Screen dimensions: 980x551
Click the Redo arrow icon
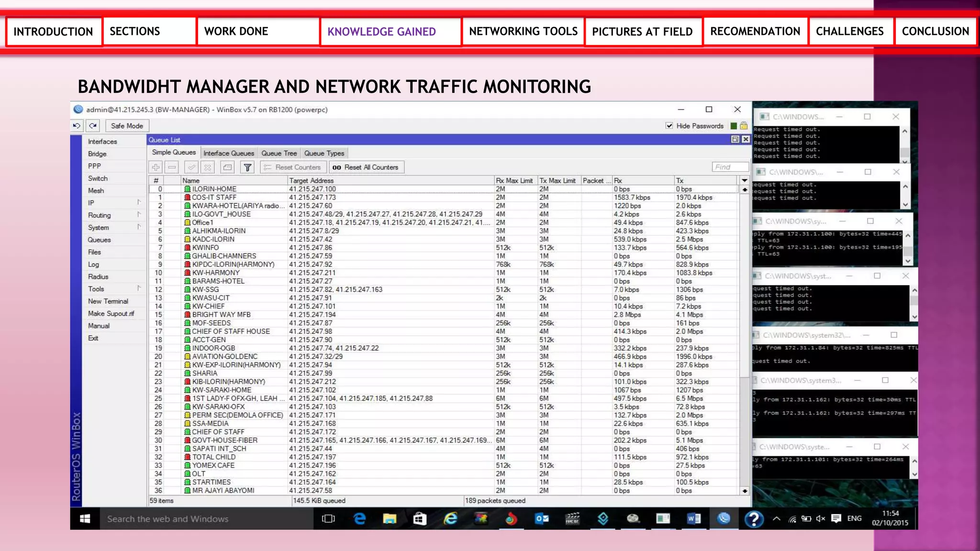(x=93, y=126)
